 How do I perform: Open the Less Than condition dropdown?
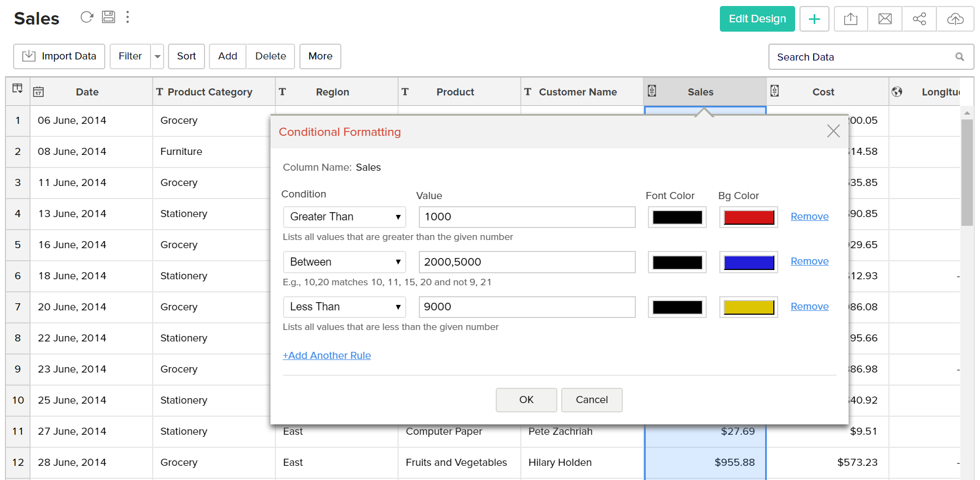tap(344, 307)
